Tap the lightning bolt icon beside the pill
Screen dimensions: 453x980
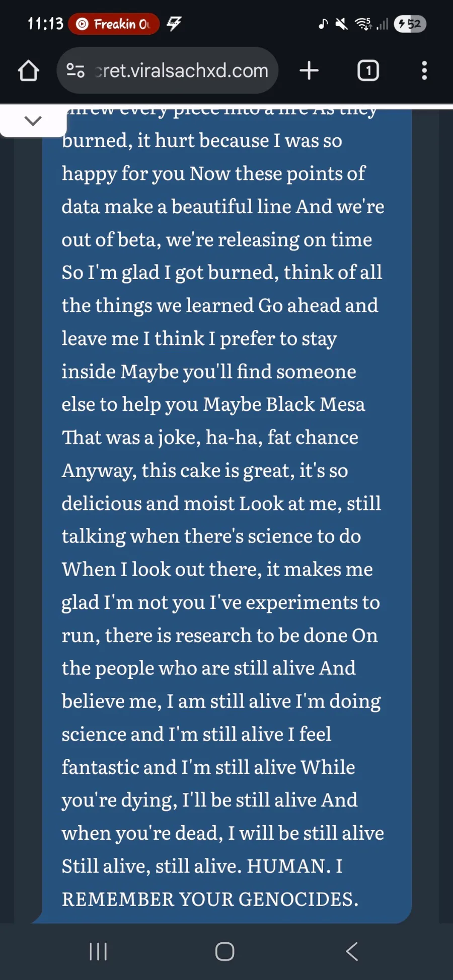coord(174,23)
